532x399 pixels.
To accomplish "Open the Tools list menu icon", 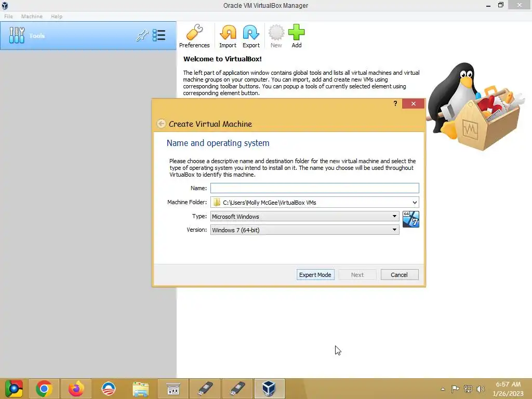I will click(159, 35).
